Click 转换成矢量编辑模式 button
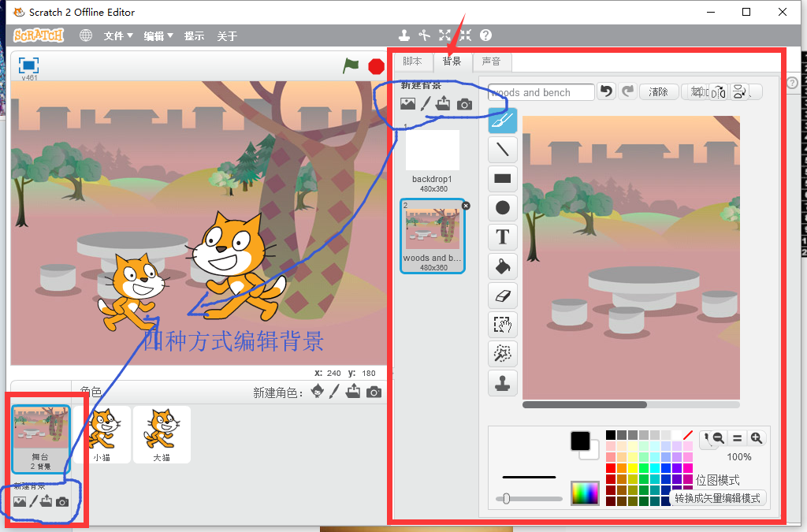This screenshot has width=807, height=532. 717,499
